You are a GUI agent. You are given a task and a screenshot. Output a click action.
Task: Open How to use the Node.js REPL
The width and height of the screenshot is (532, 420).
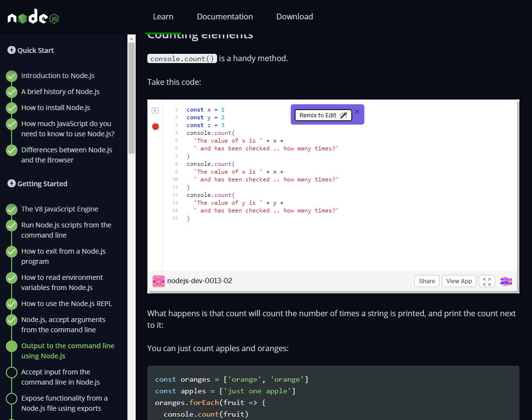(66, 304)
